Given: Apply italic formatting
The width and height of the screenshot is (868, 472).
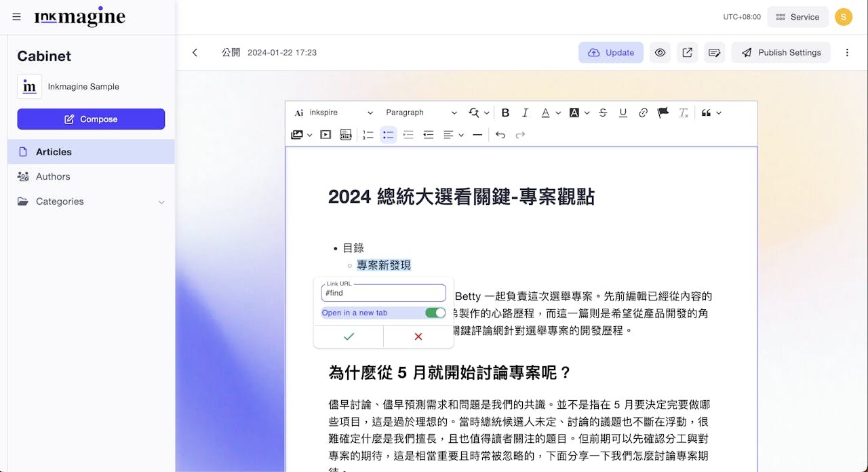Looking at the screenshot, I should pos(524,113).
